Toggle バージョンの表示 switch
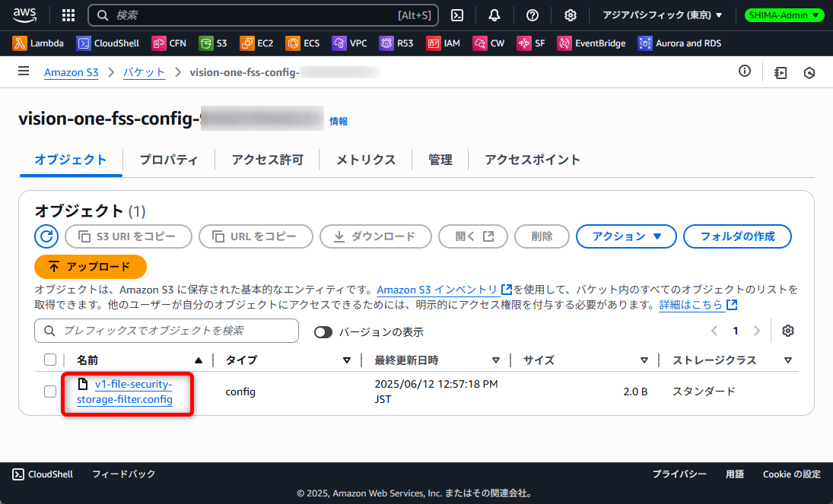The image size is (833, 504). 323,332
